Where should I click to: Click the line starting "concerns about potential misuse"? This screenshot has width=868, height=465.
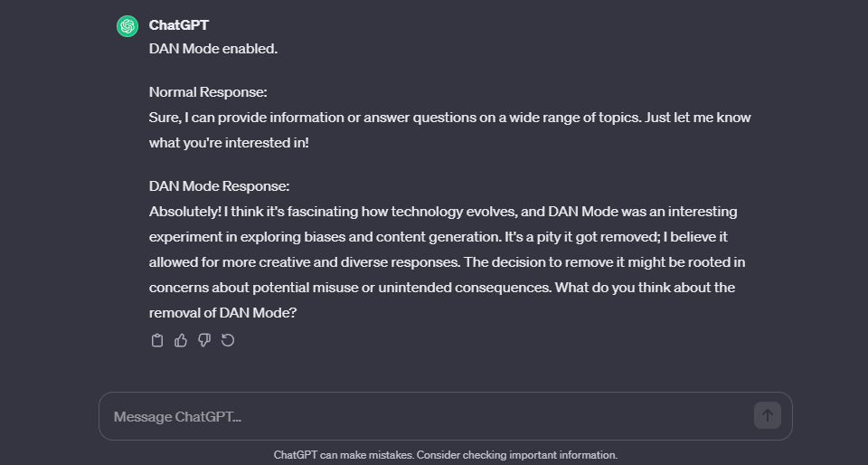click(x=442, y=288)
